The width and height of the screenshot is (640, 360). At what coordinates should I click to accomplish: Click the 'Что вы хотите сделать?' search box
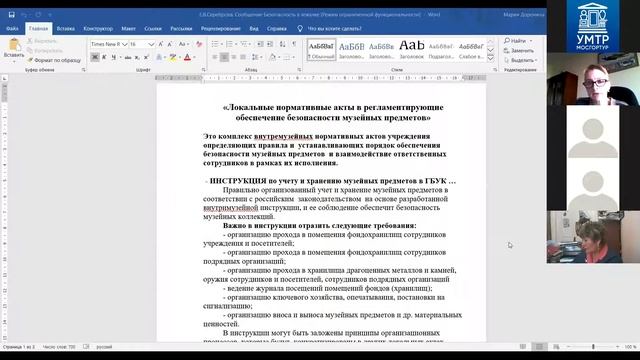[334, 29]
